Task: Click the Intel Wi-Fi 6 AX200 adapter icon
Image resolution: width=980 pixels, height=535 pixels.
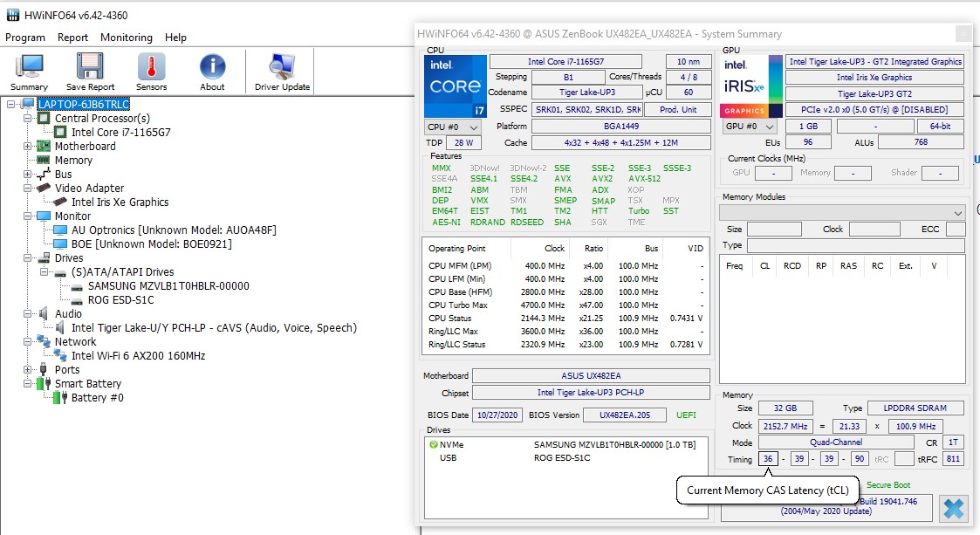Action: pyautogui.click(x=60, y=355)
